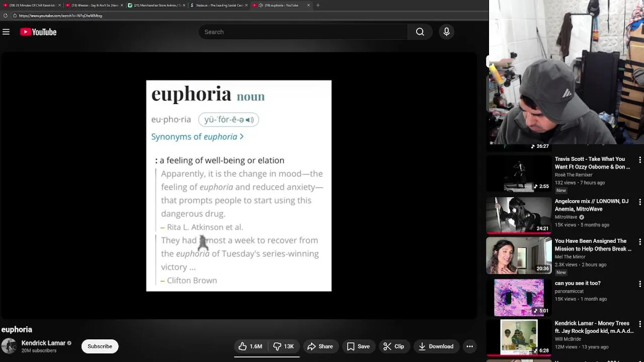Share the video

pos(320,346)
